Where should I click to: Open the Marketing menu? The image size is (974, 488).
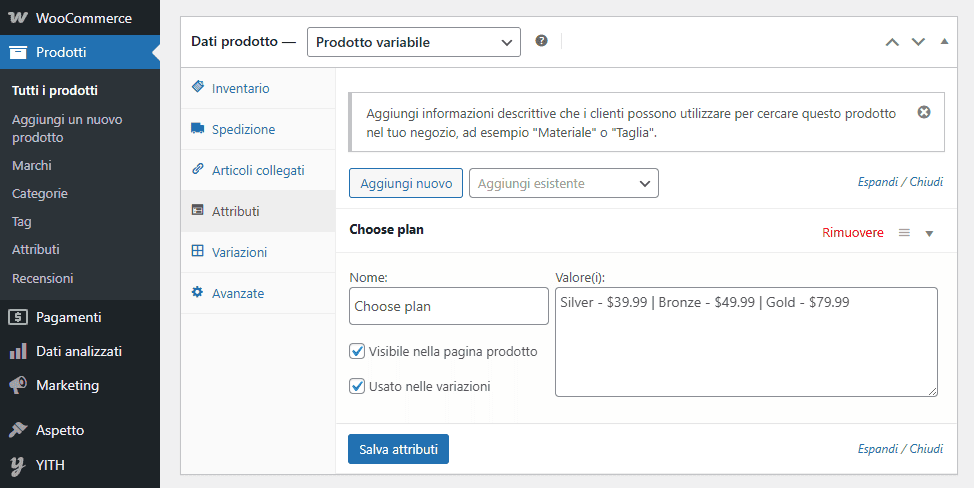click(x=80, y=385)
